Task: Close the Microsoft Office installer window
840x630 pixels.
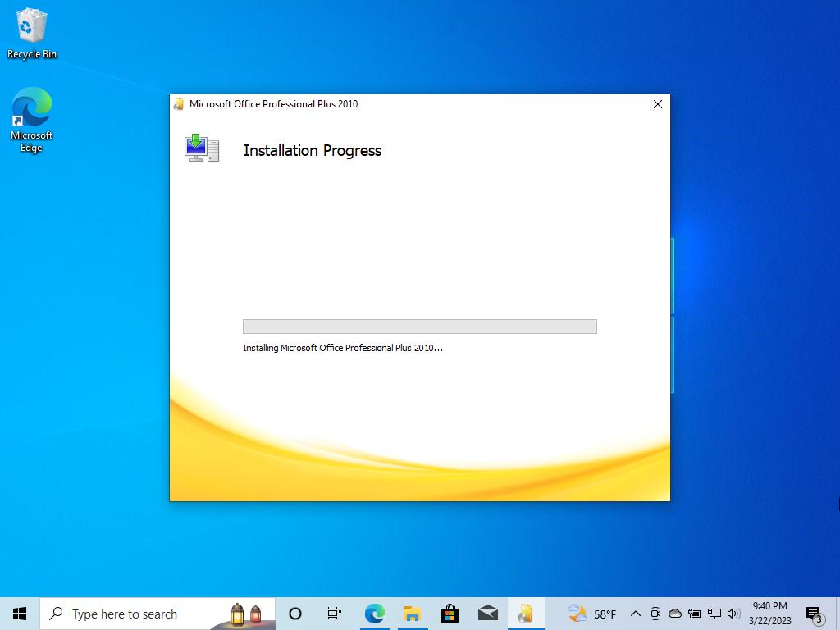Action: click(657, 104)
